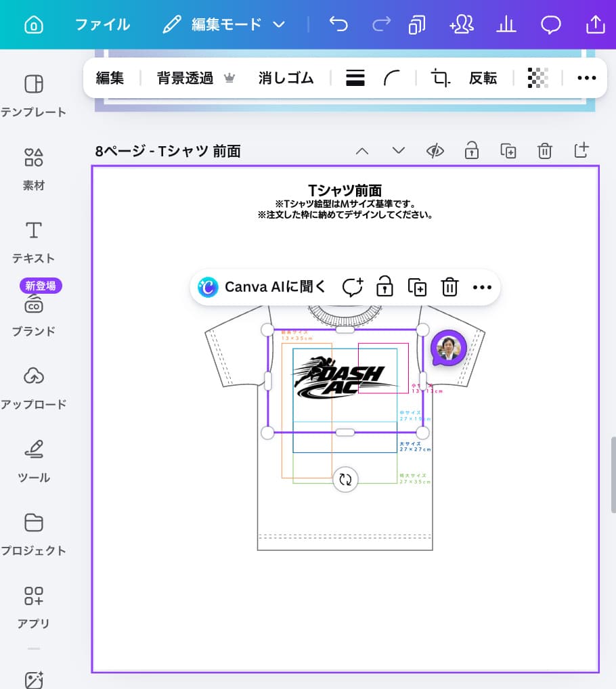Select the 消しゴム eraser tool

286,79
